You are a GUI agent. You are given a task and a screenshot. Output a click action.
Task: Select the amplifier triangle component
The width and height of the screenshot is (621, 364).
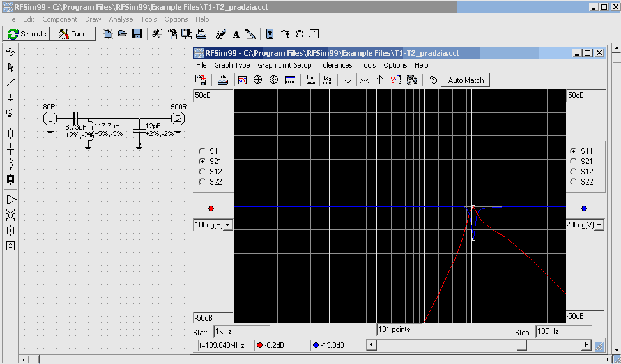click(x=10, y=200)
